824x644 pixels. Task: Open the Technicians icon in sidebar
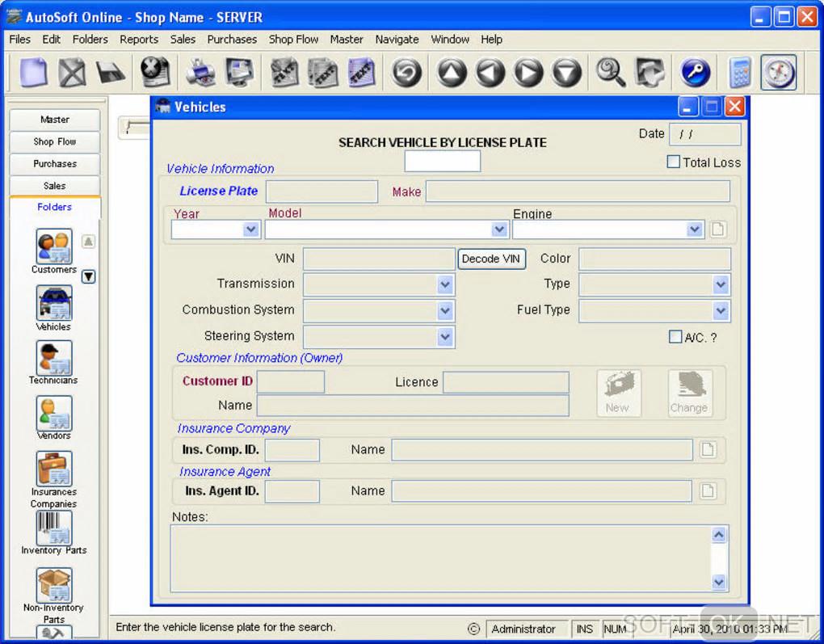(x=54, y=358)
